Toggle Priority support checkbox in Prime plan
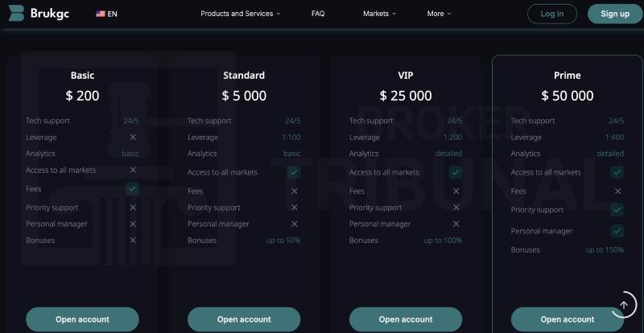The height and width of the screenshot is (333, 644). click(x=617, y=210)
